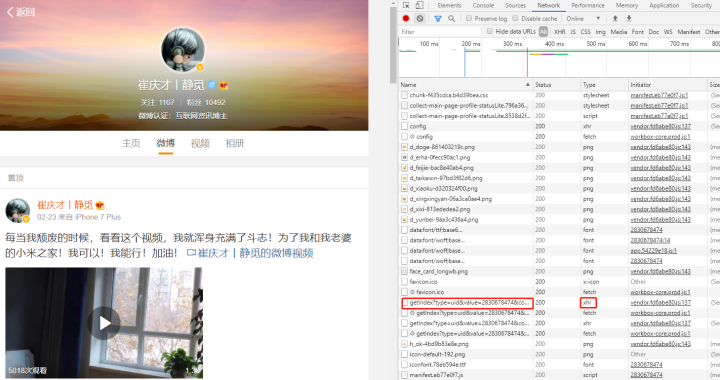The image size is (720, 380).
Task: Switch to the 主页 profile tab
Action: [x=131, y=143]
